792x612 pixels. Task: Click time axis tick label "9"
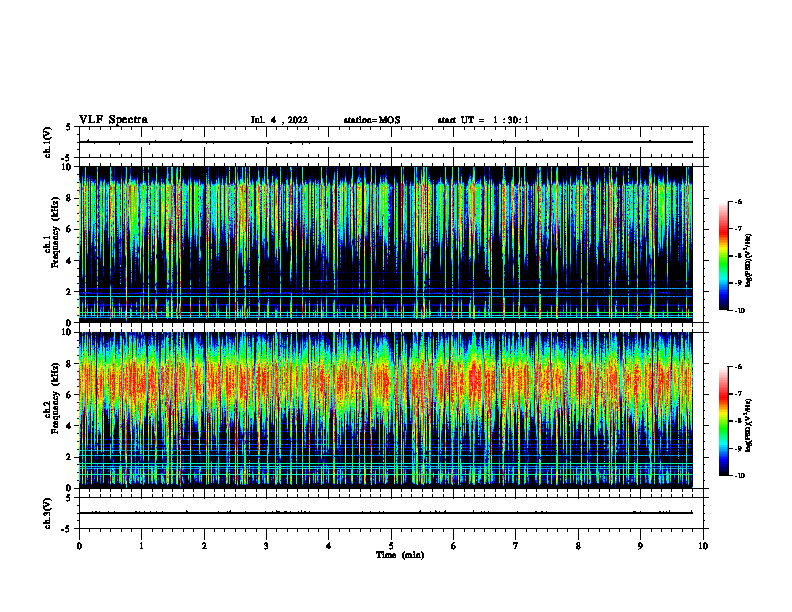click(x=640, y=546)
